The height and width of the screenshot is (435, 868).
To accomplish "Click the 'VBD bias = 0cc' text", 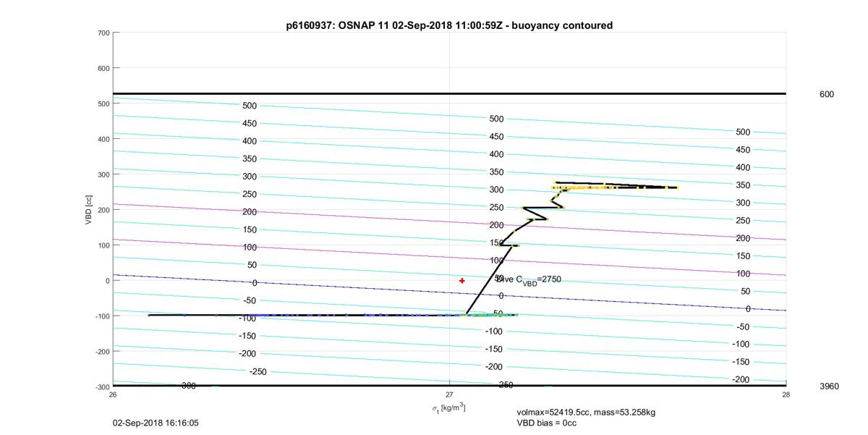I will [547, 423].
